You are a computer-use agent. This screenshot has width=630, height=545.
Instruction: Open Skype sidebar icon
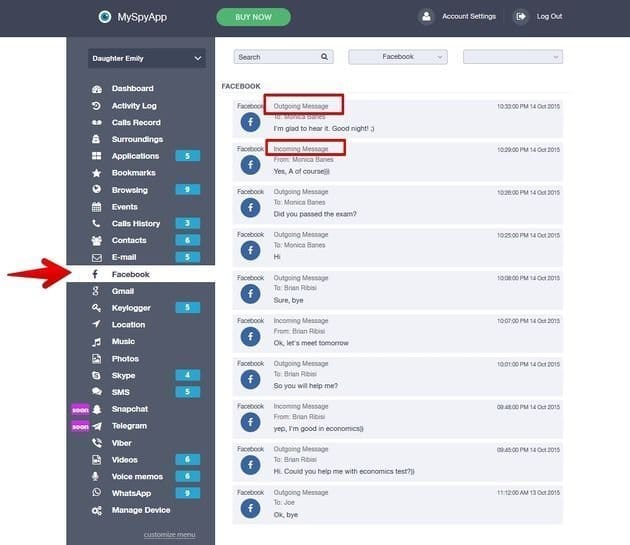point(96,375)
